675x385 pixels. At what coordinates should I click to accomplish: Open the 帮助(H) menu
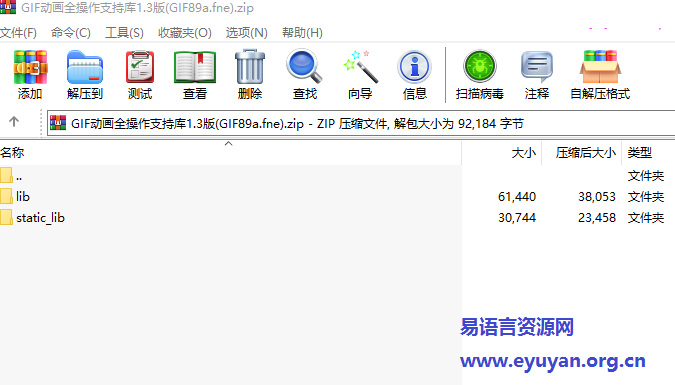[303, 33]
